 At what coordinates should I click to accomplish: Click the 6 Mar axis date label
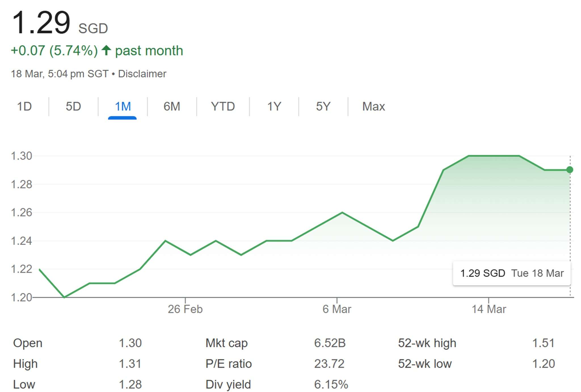pyautogui.click(x=337, y=309)
